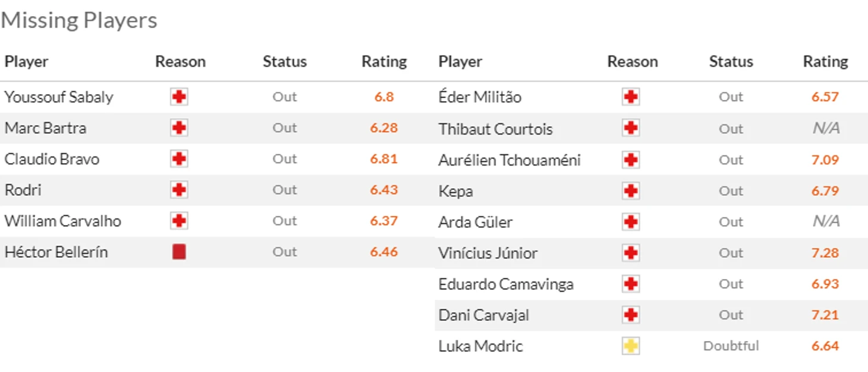The image size is (868, 372).
Task: Click Kepa's 6.79 rating
Action: coord(825,191)
